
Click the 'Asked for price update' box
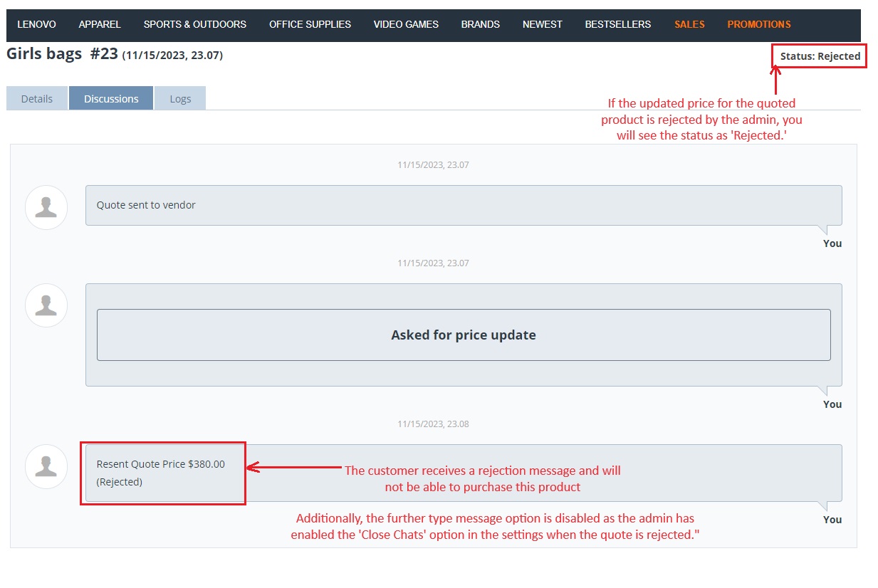[464, 335]
